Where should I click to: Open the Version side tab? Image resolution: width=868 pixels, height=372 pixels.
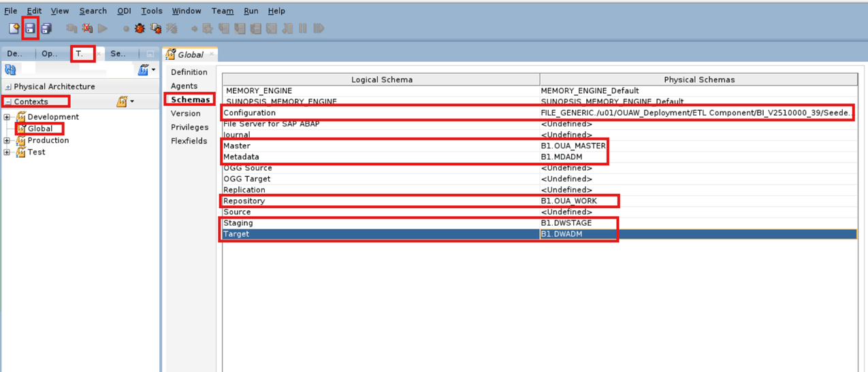[185, 114]
